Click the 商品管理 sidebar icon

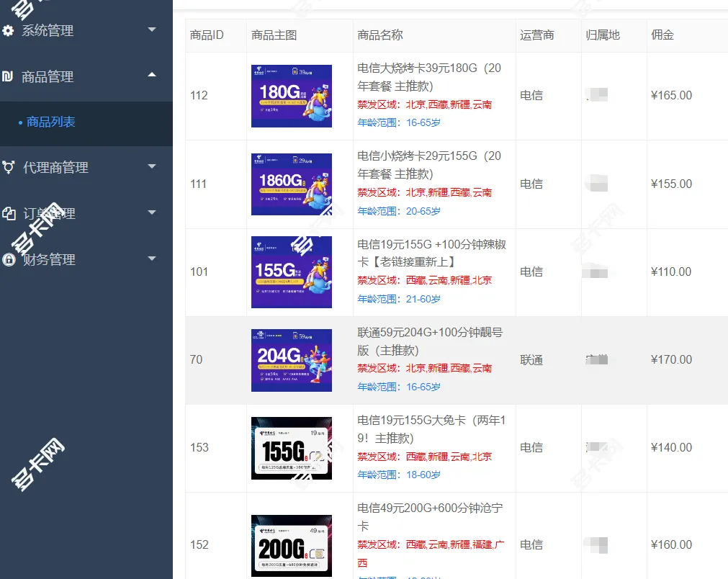click(x=7, y=76)
